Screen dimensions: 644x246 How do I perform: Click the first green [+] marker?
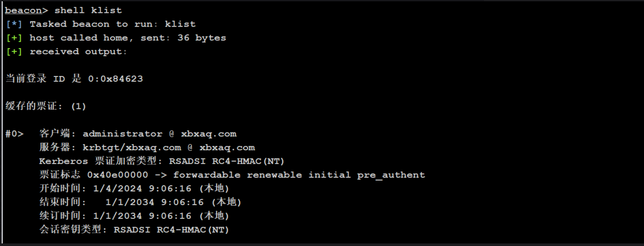[x=14, y=38]
